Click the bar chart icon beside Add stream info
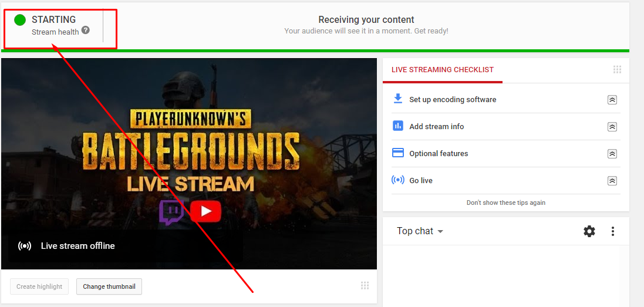 click(397, 126)
